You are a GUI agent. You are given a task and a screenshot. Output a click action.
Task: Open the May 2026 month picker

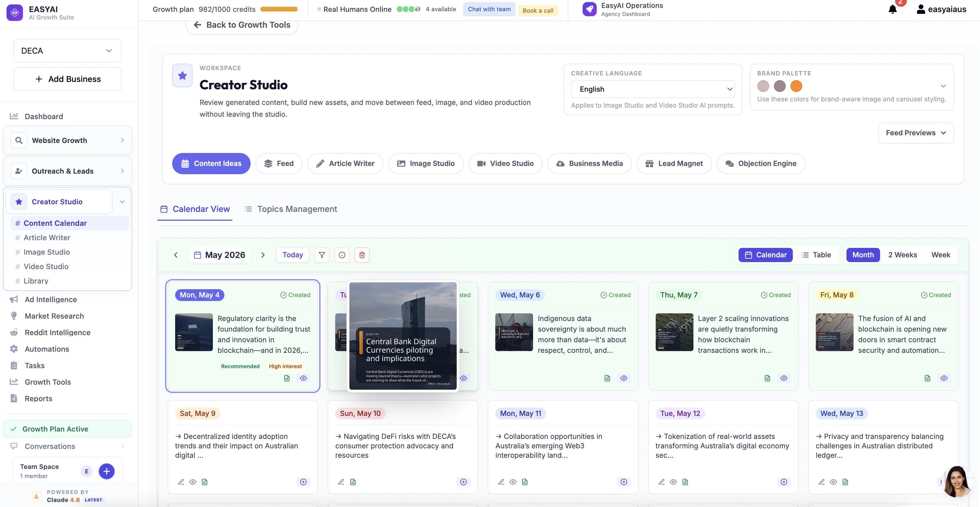[x=220, y=255]
